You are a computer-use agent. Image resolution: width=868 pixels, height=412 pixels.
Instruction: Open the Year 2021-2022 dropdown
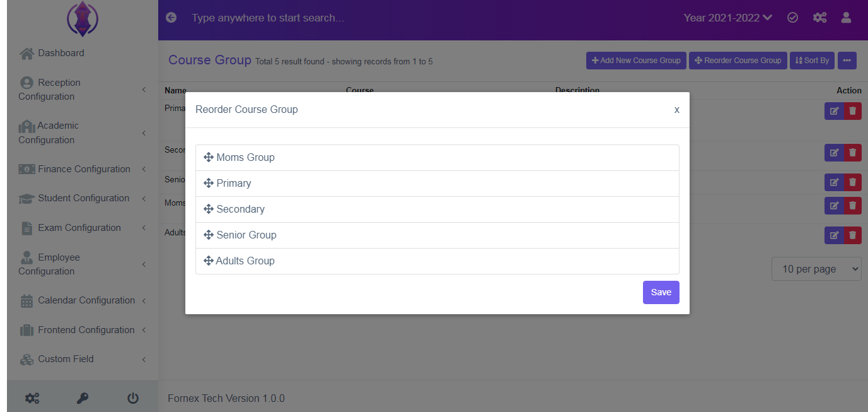(728, 18)
